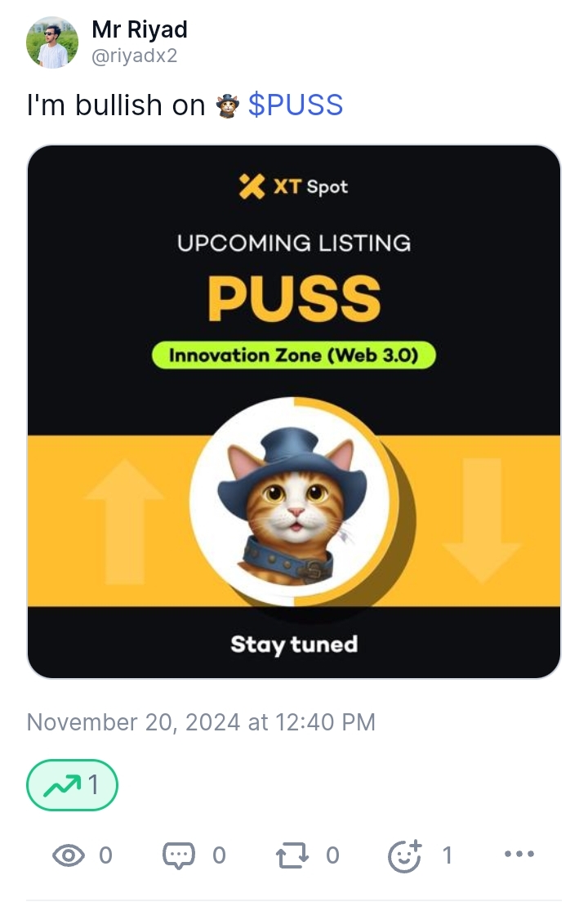588x902 pixels.
Task: View the eye views counter icon
Action: [x=69, y=855]
